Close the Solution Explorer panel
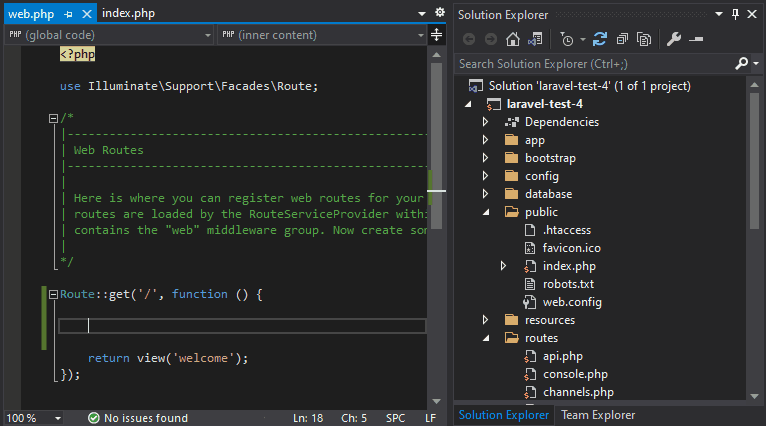 pos(752,14)
